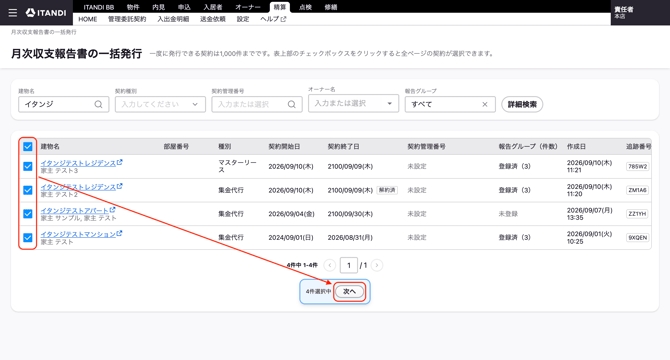This screenshot has width=670, height=360.
Task: Open the オーナー名 dropdown
Action: (x=353, y=103)
